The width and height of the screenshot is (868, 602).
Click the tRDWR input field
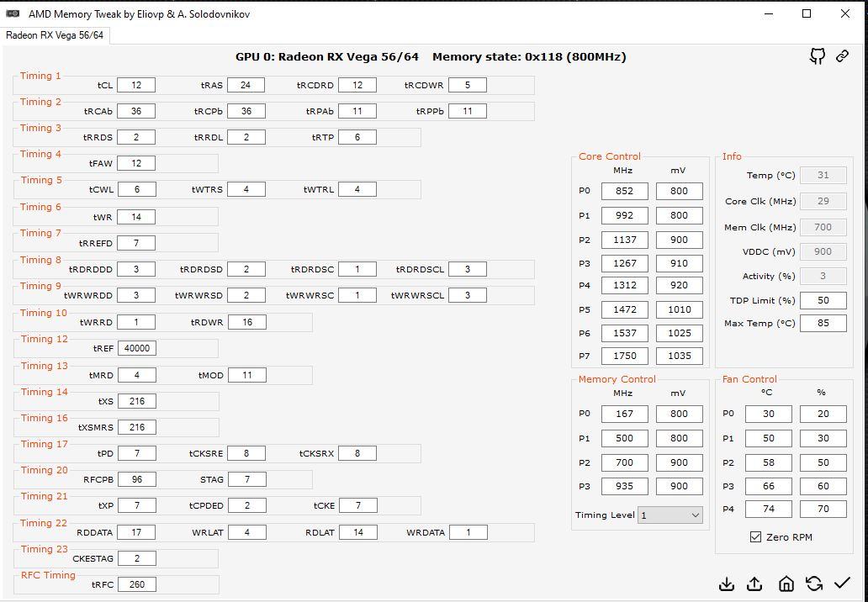(247, 322)
